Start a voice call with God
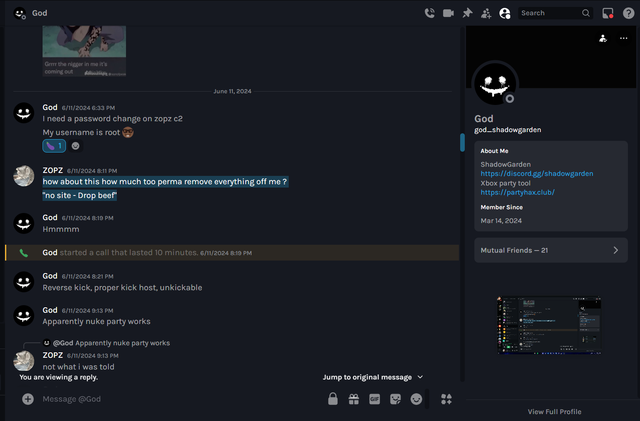This screenshot has width=640, height=421. tap(429, 13)
